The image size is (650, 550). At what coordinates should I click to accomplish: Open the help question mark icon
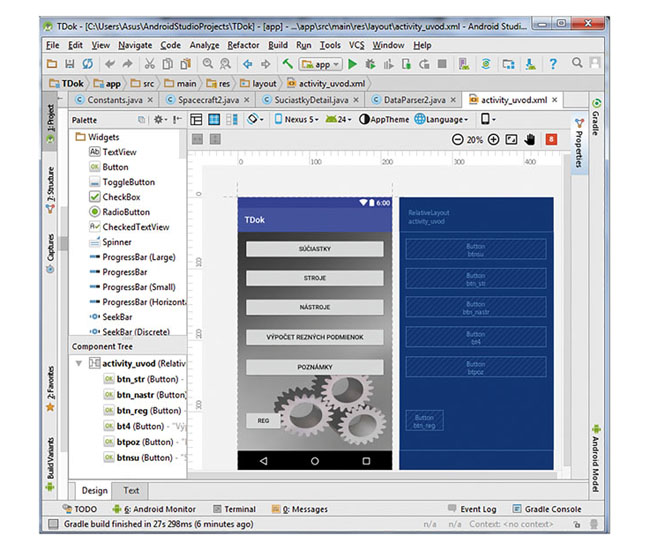pyautogui.click(x=553, y=64)
